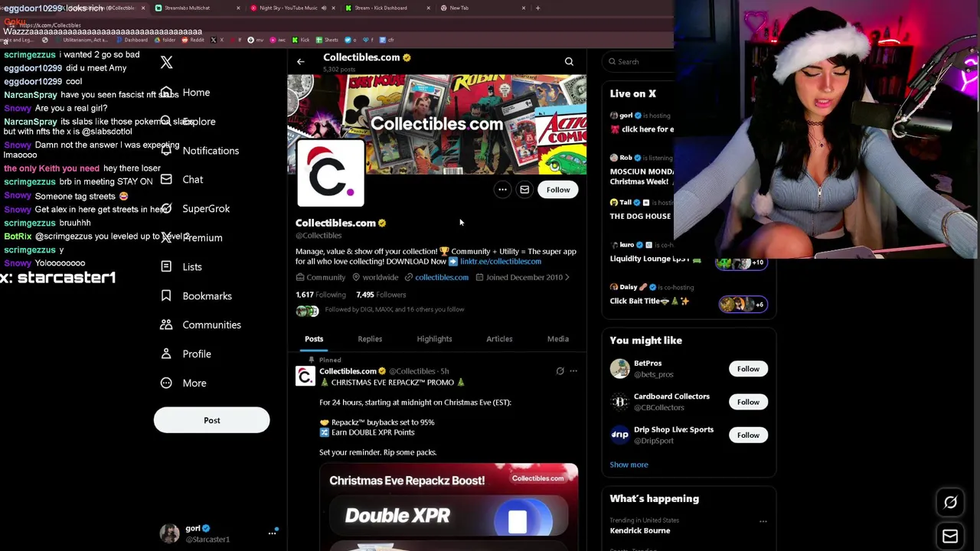
Task: Switch to the Night Sky YouTube Music tab
Action: tap(287, 8)
